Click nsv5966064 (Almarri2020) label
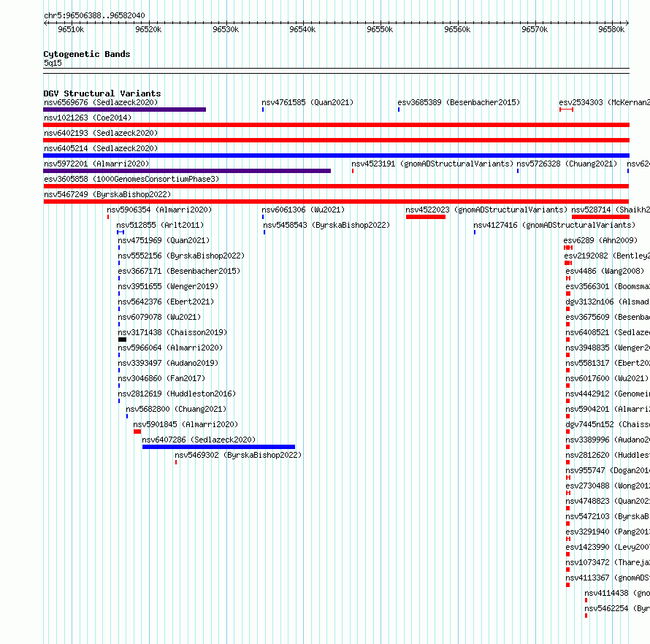650x644 pixels. (x=170, y=348)
